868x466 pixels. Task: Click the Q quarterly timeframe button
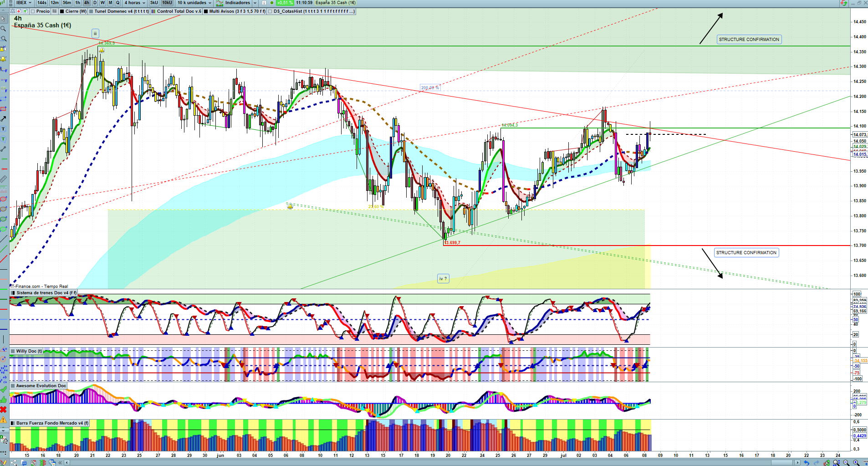pyautogui.click(x=118, y=3)
